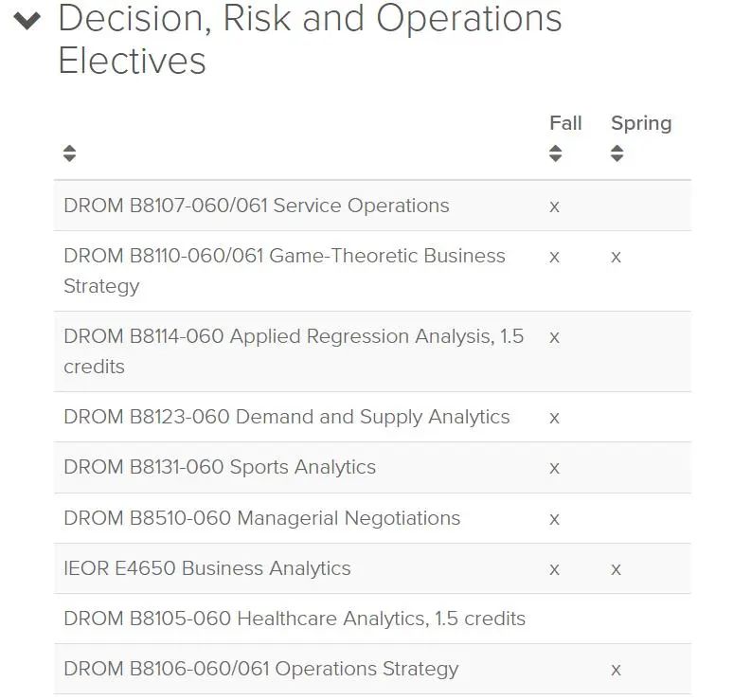
Task: Select the Applied Regression Analysis course
Action: [294, 351]
